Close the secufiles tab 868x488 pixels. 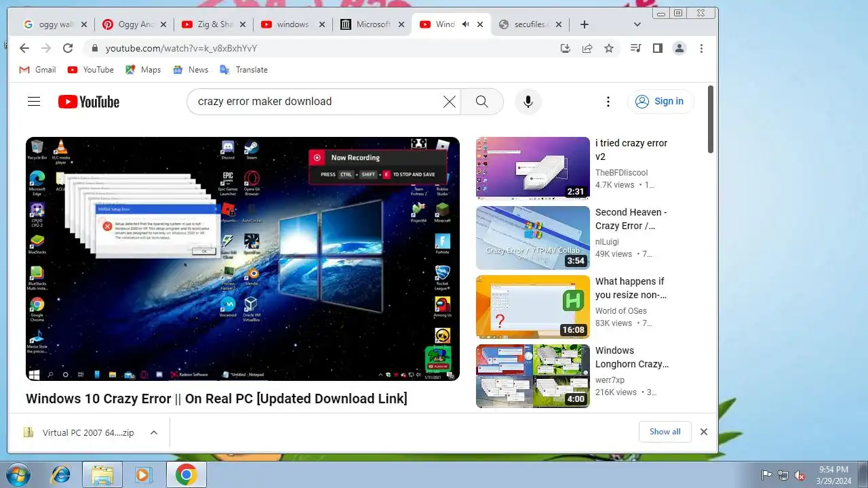(x=559, y=24)
